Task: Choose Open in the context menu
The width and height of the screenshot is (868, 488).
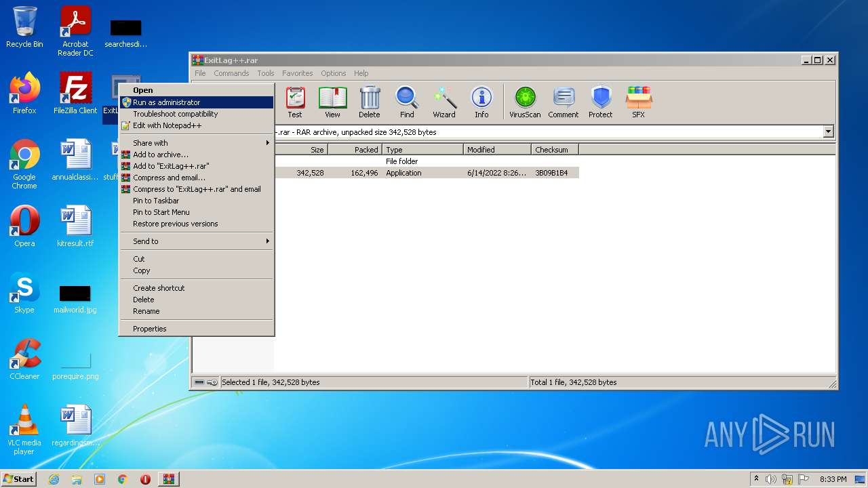Action: click(x=197, y=90)
